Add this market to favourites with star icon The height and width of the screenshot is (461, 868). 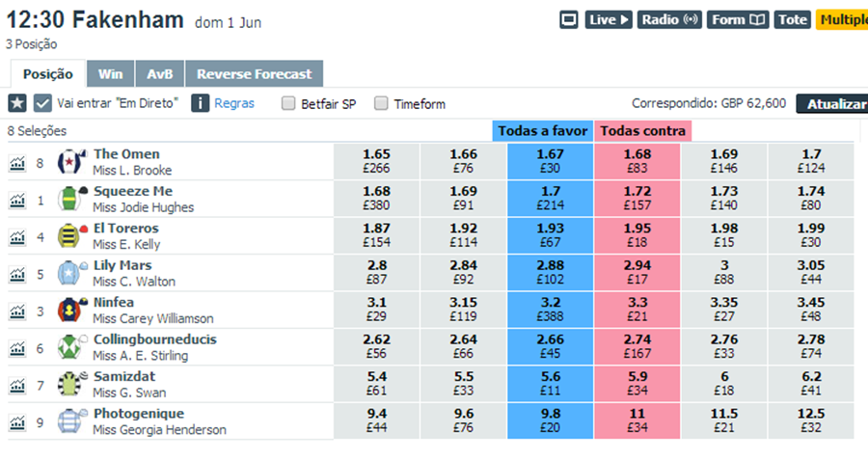17,103
